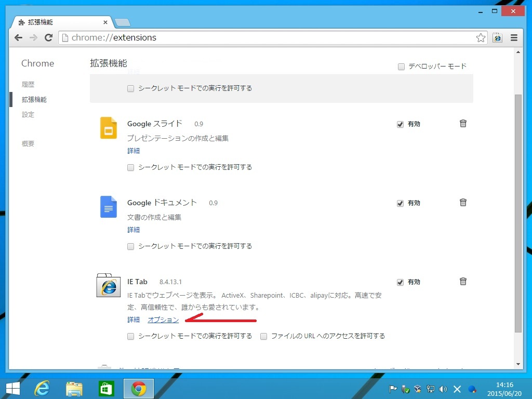
Task: Open File Explorer from the taskbar
Action: coord(74,388)
